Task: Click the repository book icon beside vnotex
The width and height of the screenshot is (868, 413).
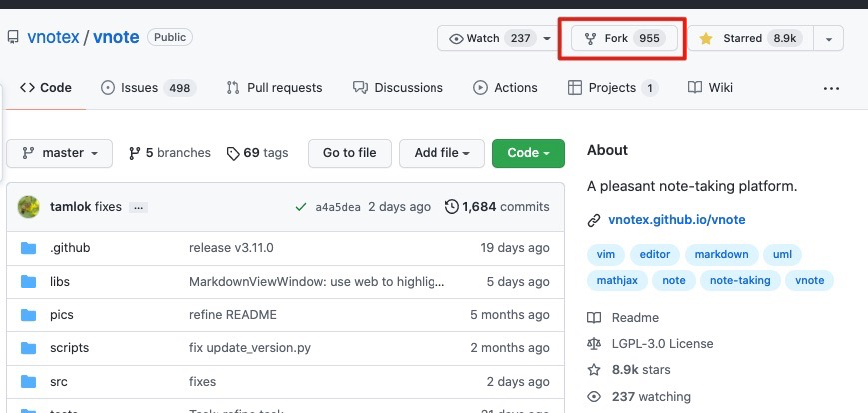Action: [x=13, y=38]
